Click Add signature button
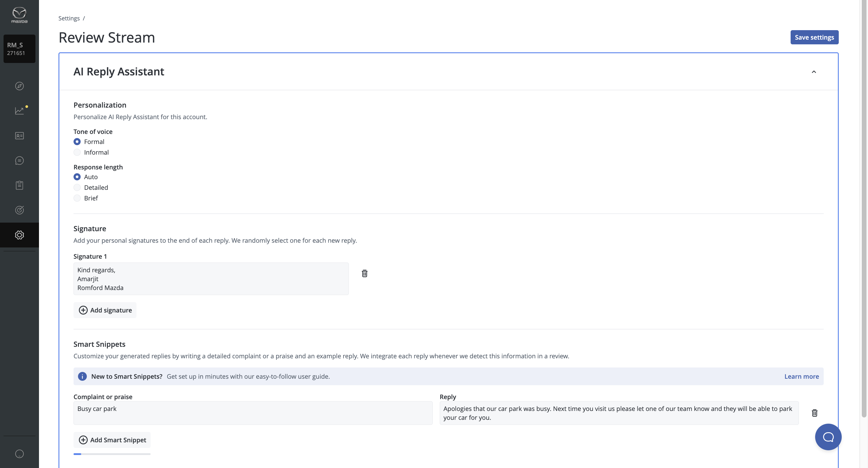Viewport: 868px width, 468px height. (105, 310)
